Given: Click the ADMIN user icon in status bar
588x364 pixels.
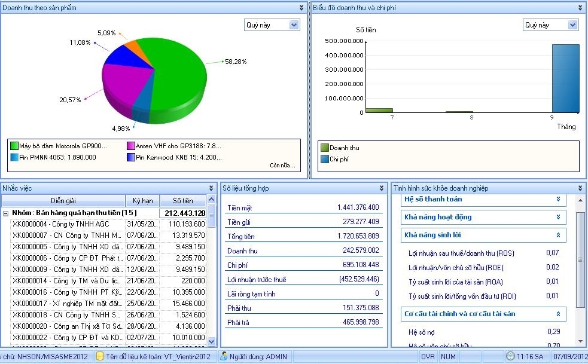Looking at the screenshot, I should (x=224, y=356).
